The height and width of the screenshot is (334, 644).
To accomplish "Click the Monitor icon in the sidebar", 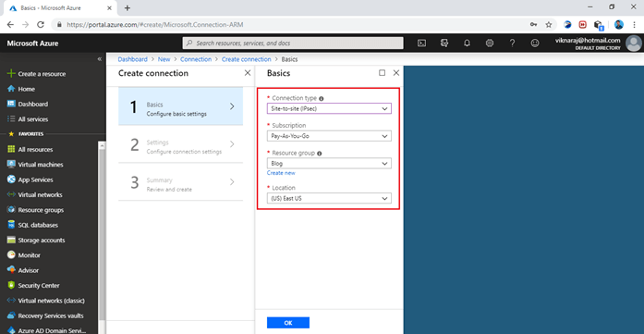I will pos(11,255).
